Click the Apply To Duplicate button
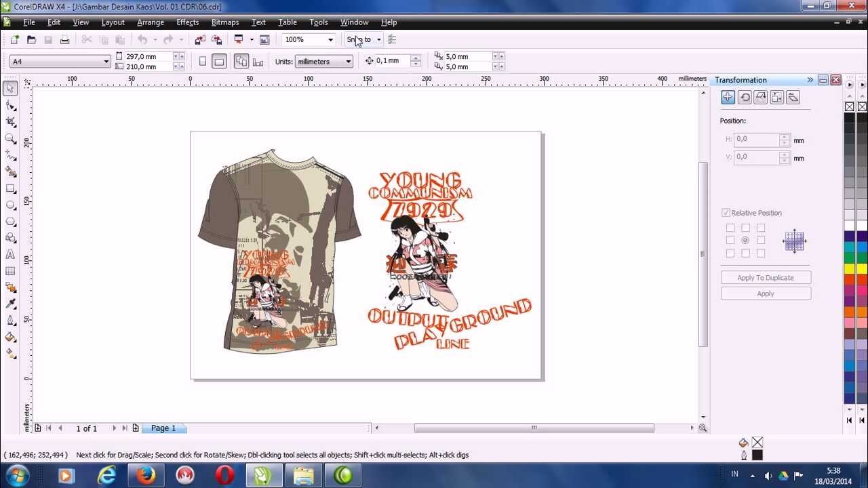 (766, 278)
